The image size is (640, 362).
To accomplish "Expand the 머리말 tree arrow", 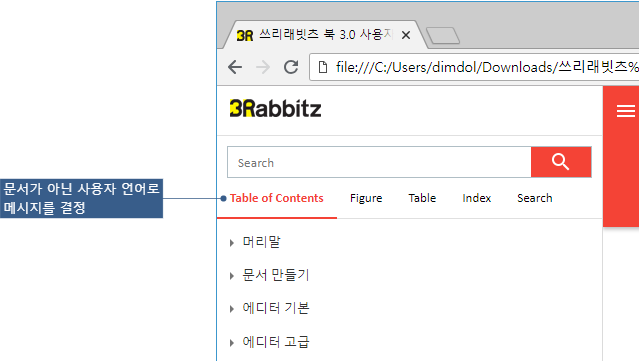I will 232,243.
